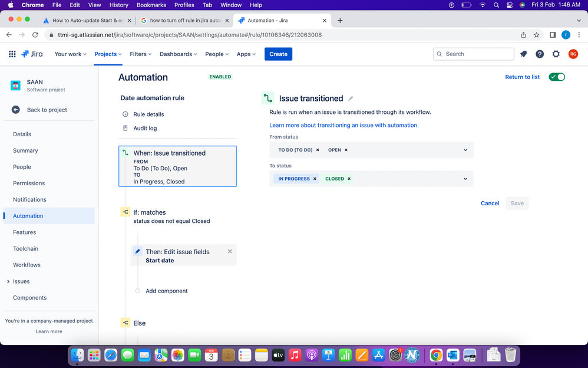Switch to the How to Auto-update Start tab
588x368 pixels.
click(87, 20)
